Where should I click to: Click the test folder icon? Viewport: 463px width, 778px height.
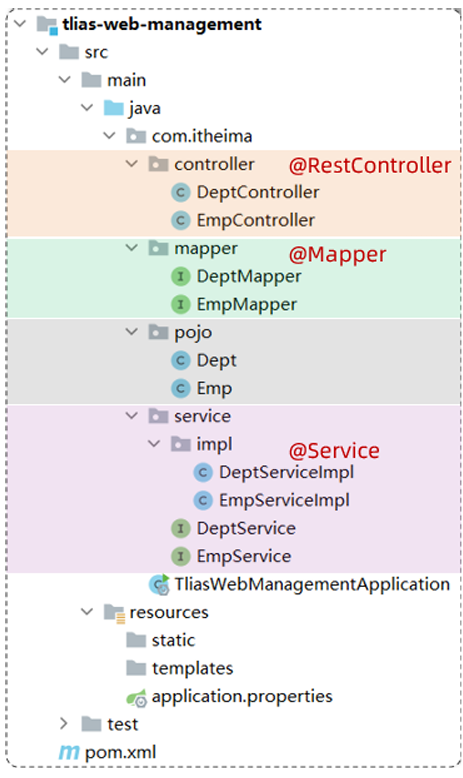[x=91, y=724]
